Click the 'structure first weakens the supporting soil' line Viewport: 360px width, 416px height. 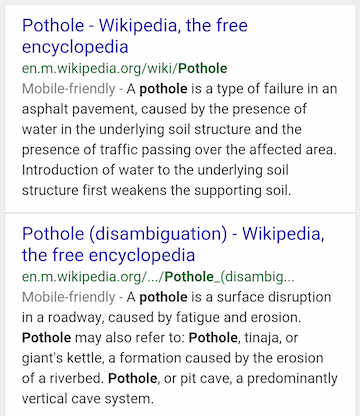pos(156,190)
